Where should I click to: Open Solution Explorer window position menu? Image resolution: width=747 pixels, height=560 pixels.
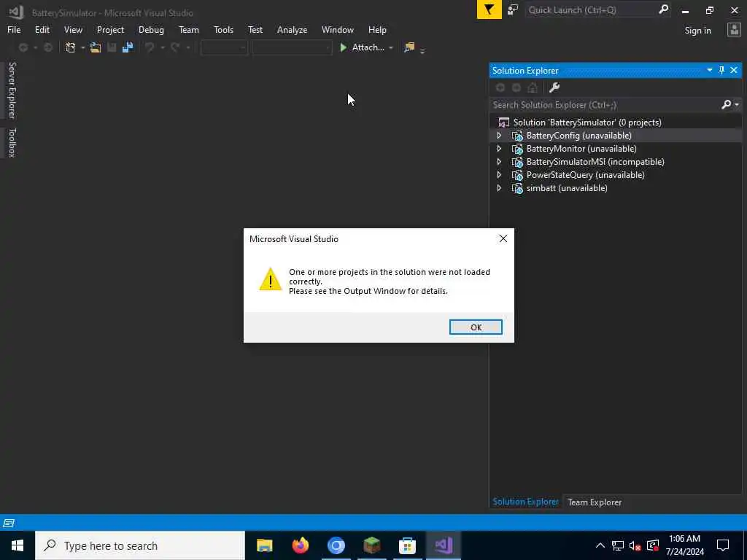point(709,70)
